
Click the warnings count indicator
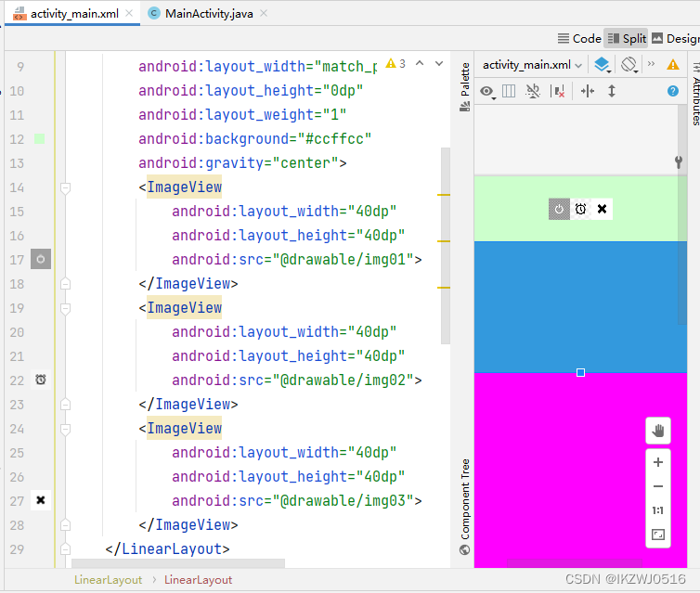(x=396, y=64)
